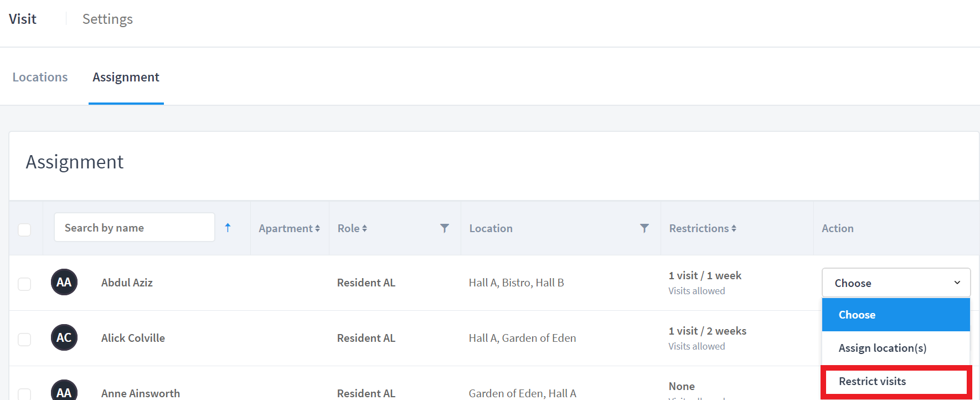Sort names using the up arrow icon
The height and width of the screenshot is (400, 980).
228,228
